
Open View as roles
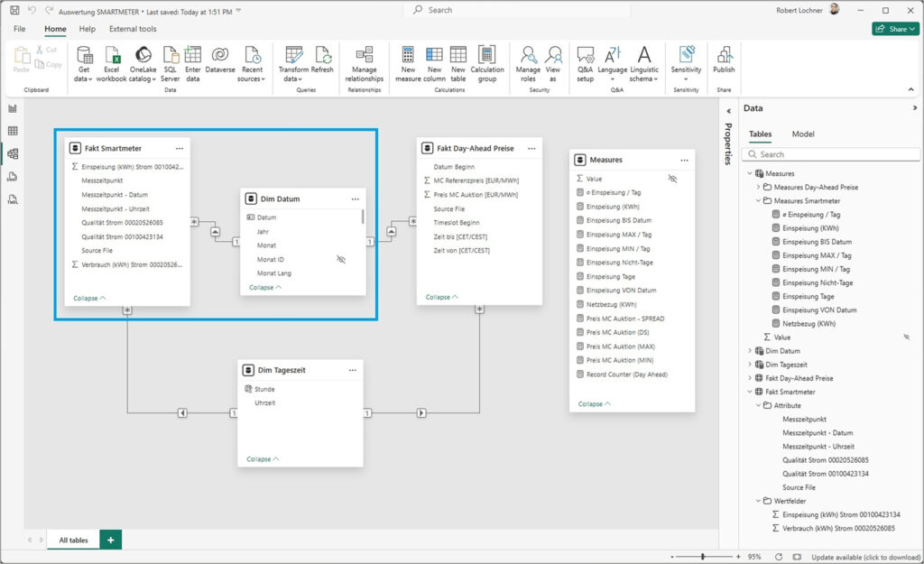(x=553, y=64)
